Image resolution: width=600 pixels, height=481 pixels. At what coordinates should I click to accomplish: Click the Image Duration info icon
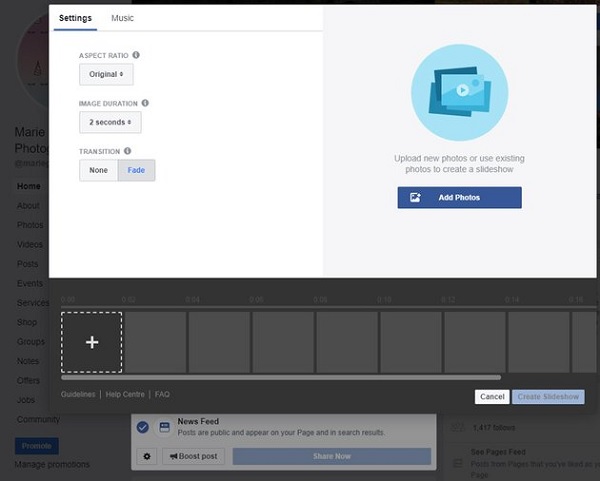(145, 103)
